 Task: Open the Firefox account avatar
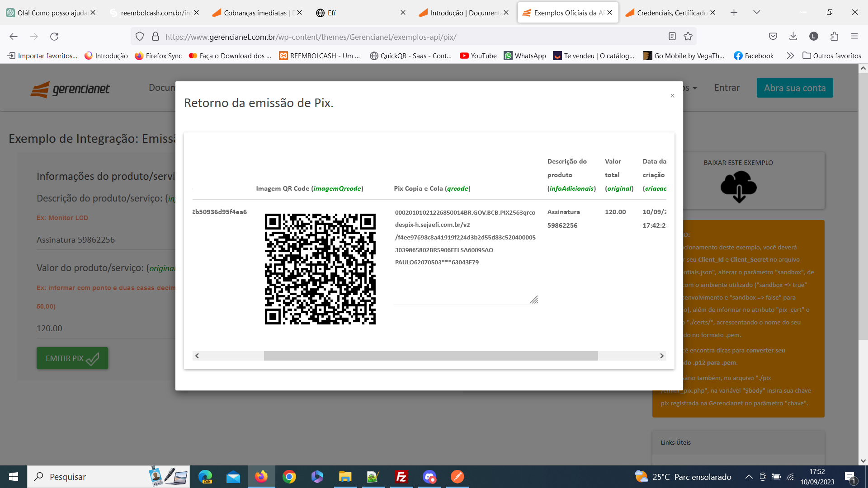click(x=814, y=37)
